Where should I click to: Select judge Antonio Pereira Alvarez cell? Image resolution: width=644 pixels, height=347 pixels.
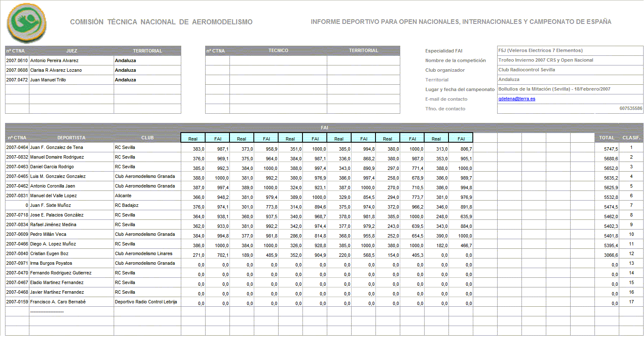[55, 61]
